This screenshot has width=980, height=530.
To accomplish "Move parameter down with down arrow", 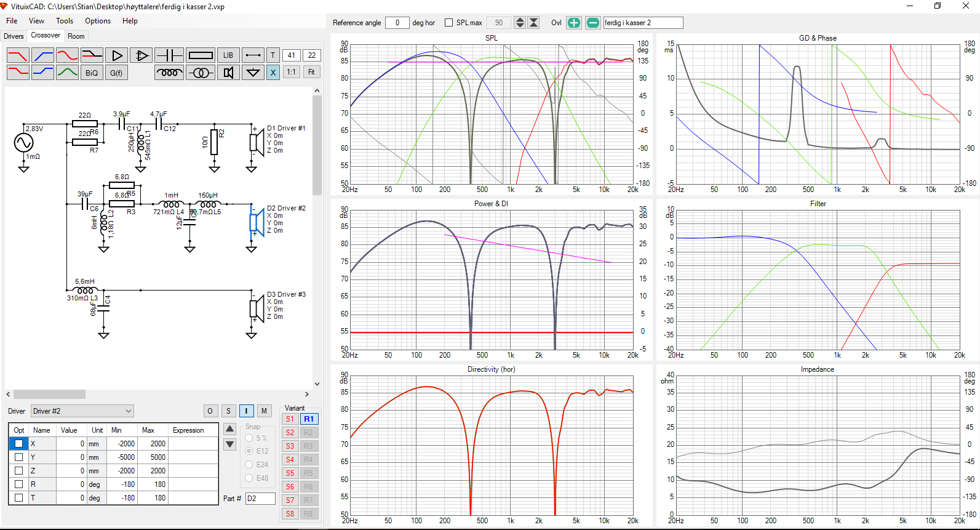I will click(x=229, y=444).
